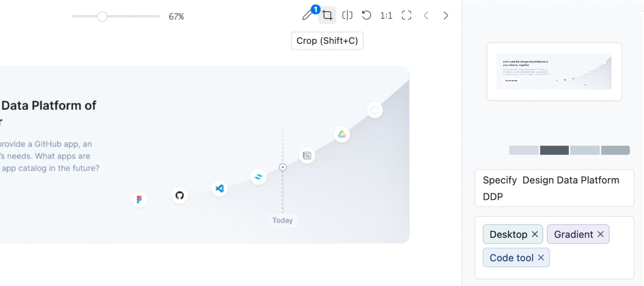644x286 pixels.
Task: Click the zoom slider handle
Action: coord(102,16)
